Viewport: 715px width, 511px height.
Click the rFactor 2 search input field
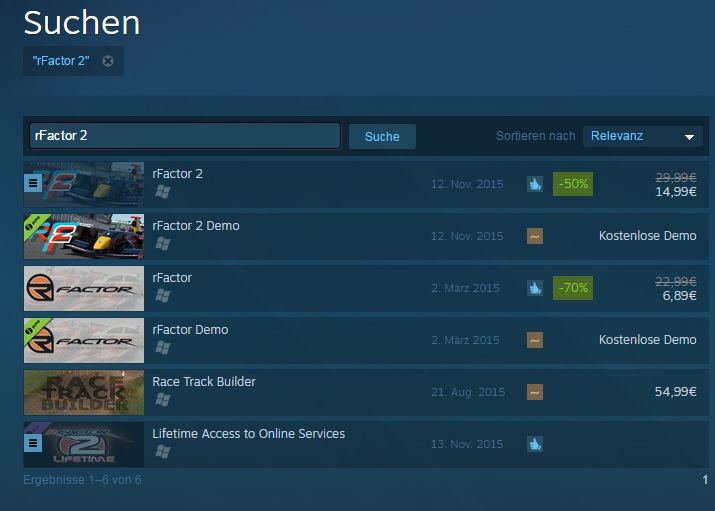[185, 135]
